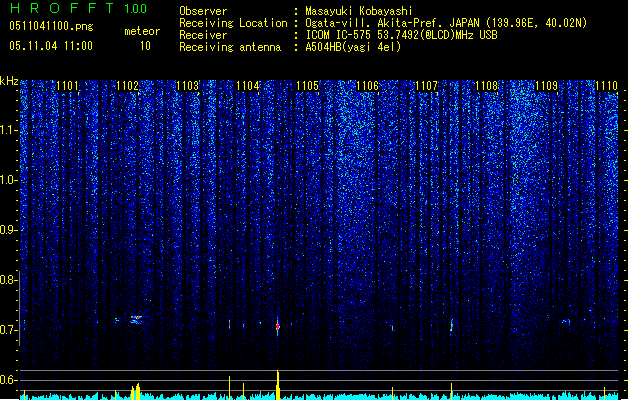Click the 1103 time marker

(x=187, y=86)
